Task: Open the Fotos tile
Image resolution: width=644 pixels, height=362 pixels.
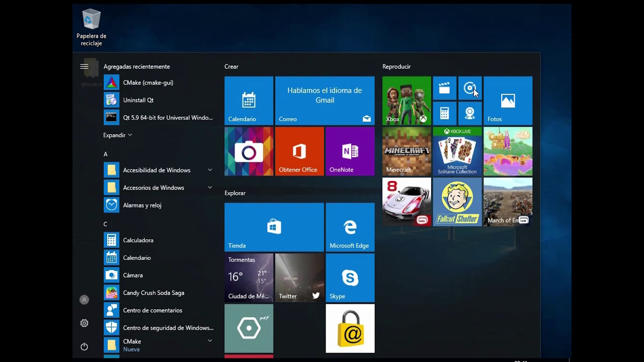Action: click(508, 101)
